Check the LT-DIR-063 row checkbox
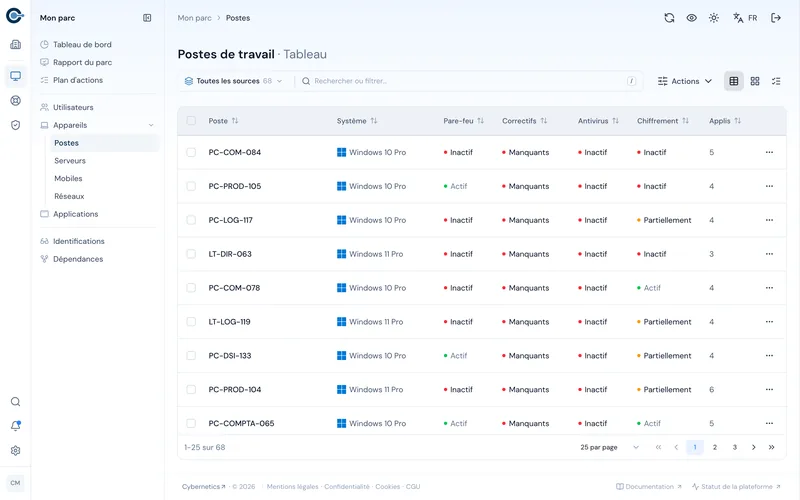The width and height of the screenshot is (800, 500). point(191,254)
